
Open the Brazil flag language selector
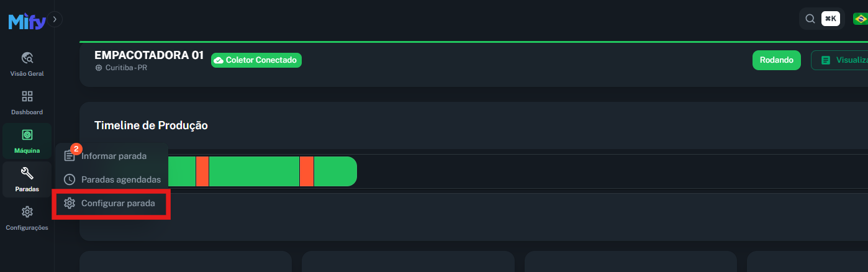point(860,19)
